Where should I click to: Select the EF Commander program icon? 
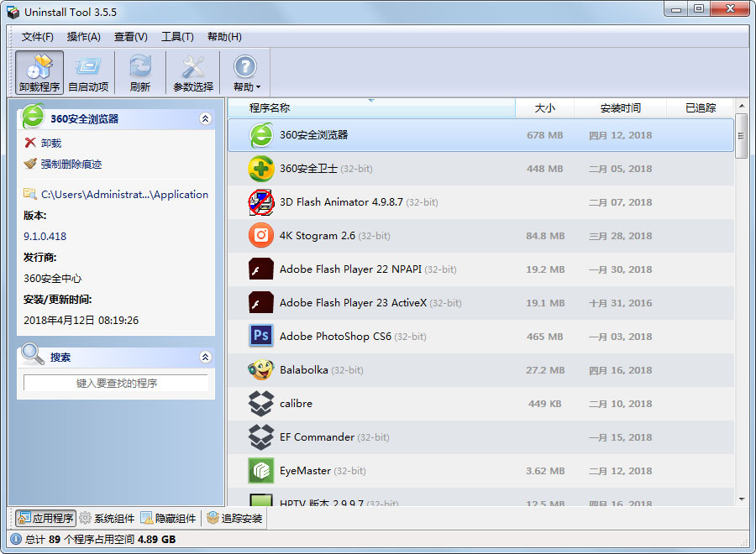[x=261, y=437]
